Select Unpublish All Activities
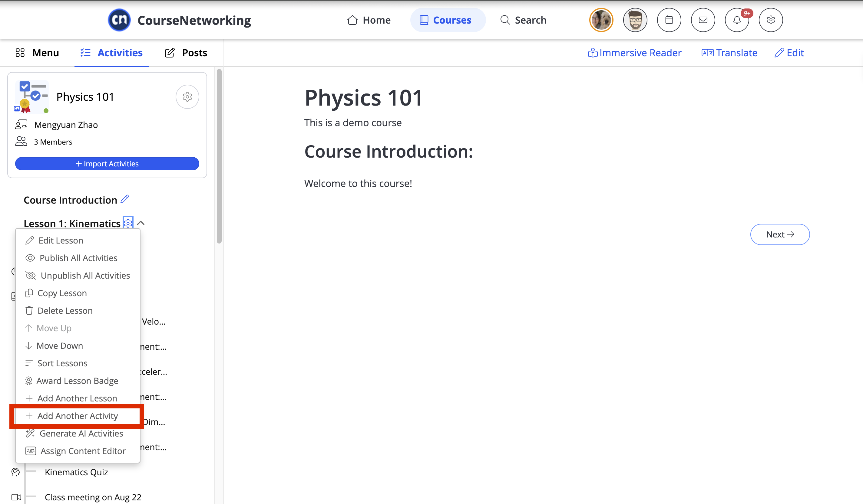This screenshot has width=863, height=504. [78, 275]
